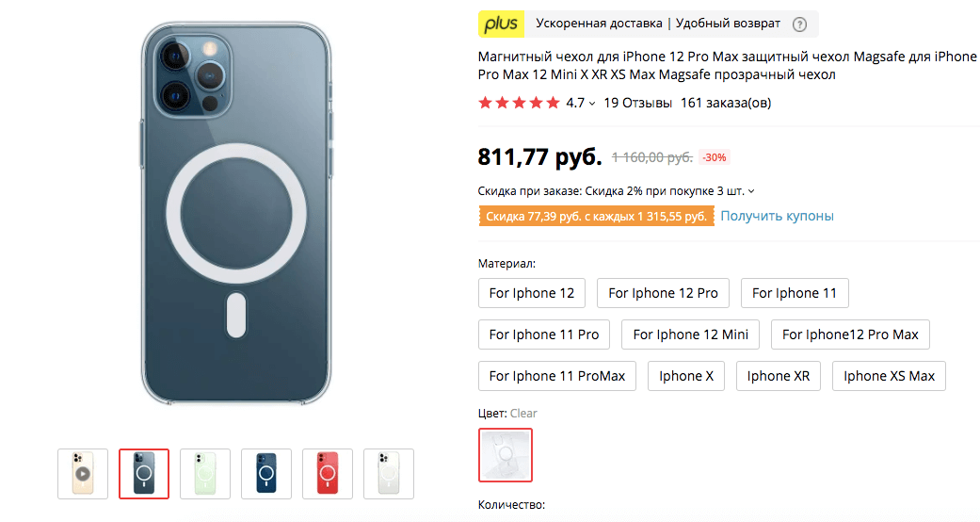Screen dimensions: 980x522
Task: Show the dark blue case thumbnail
Action: (266, 473)
